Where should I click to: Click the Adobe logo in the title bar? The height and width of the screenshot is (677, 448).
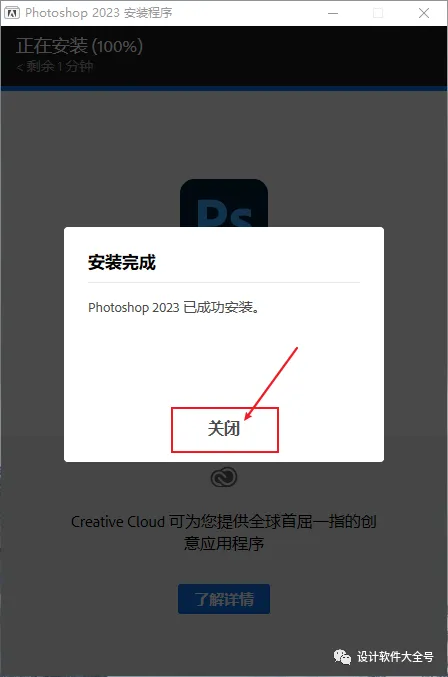[x=12, y=13]
